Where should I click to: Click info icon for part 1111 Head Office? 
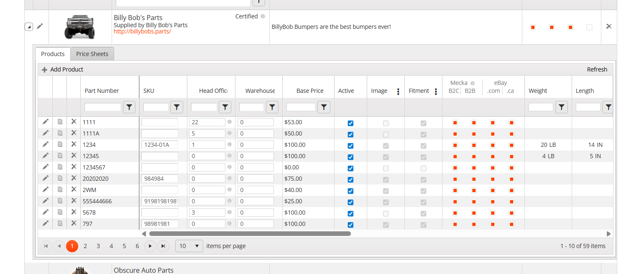(229, 122)
